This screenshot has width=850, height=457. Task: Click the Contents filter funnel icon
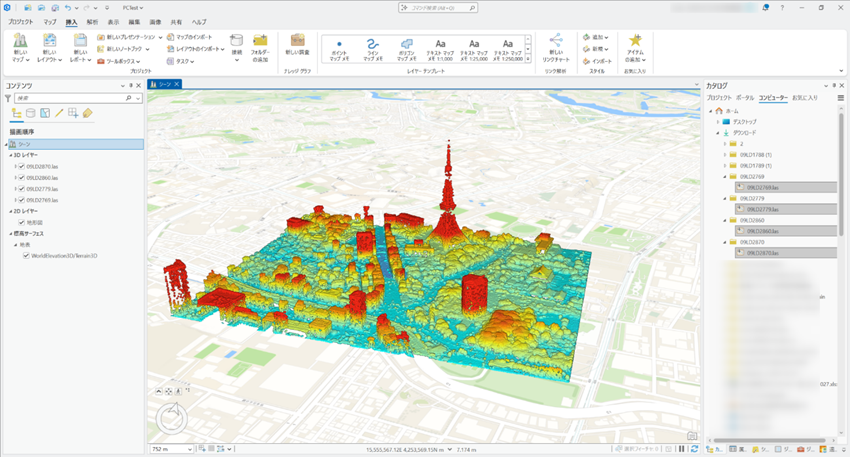[x=8, y=98]
